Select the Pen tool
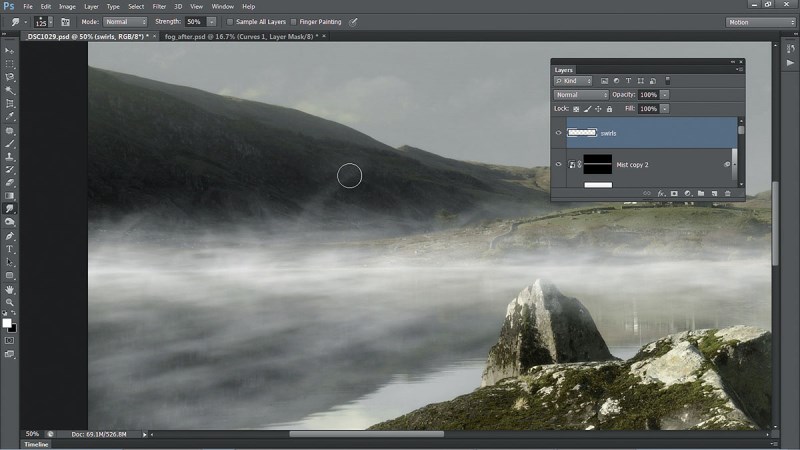The image size is (800, 450). pyautogui.click(x=10, y=236)
